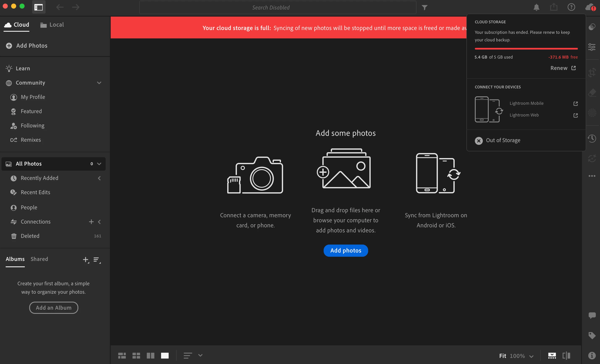Image resolution: width=600 pixels, height=364 pixels.
Task: Open the Keywords tag icon
Action: tap(592, 335)
